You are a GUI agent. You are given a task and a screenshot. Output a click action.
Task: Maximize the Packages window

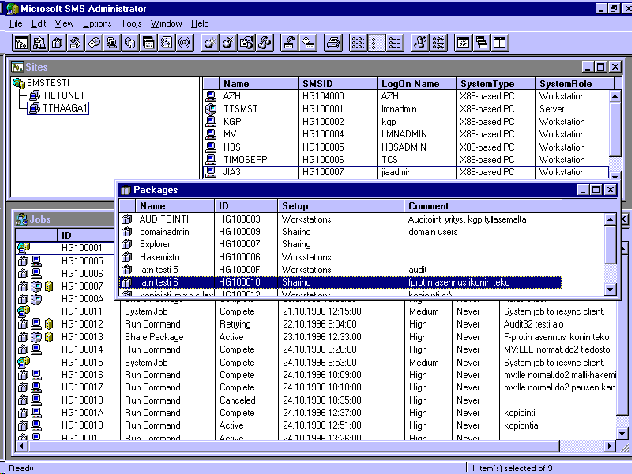coord(596,189)
